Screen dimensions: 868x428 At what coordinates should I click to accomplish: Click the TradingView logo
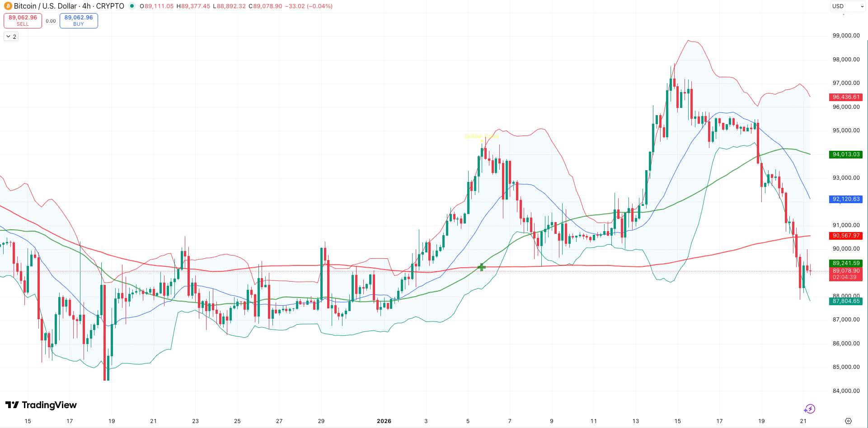(41, 405)
